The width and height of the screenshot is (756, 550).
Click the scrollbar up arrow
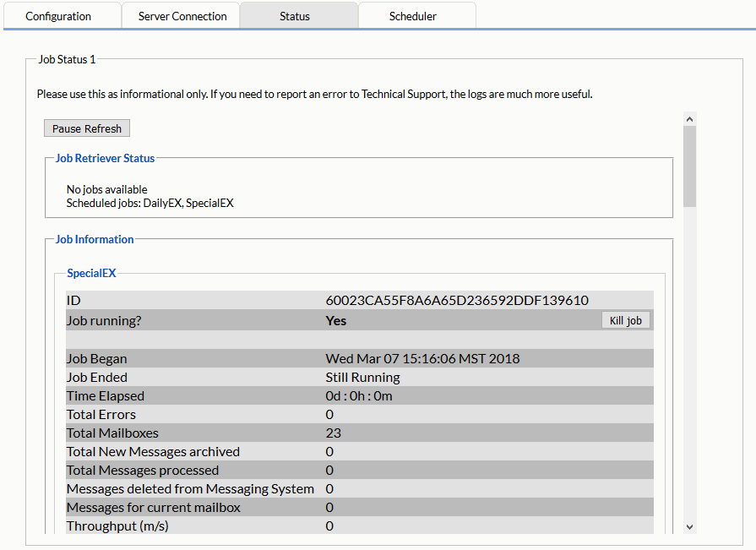pos(689,120)
